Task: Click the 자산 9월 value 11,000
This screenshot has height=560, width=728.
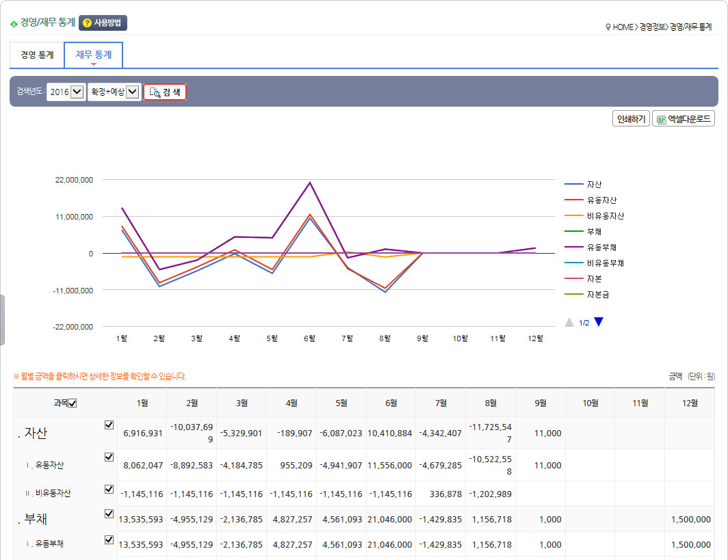Action: [x=548, y=434]
